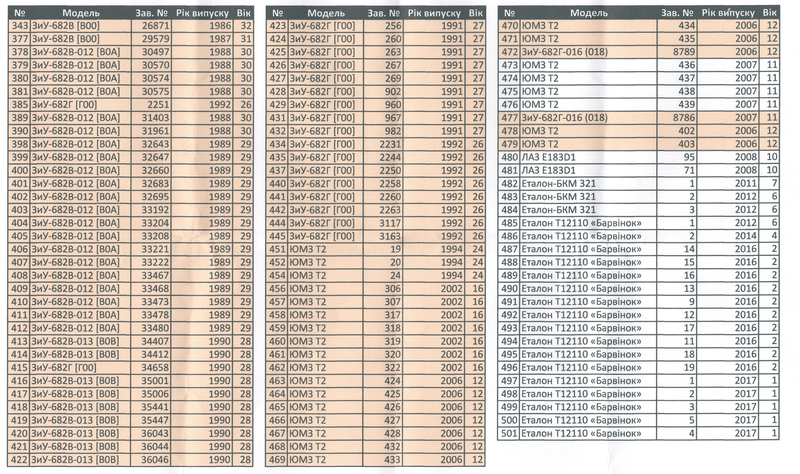Click the serial number 31403 cell
The image size is (800, 474).
(x=152, y=118)
